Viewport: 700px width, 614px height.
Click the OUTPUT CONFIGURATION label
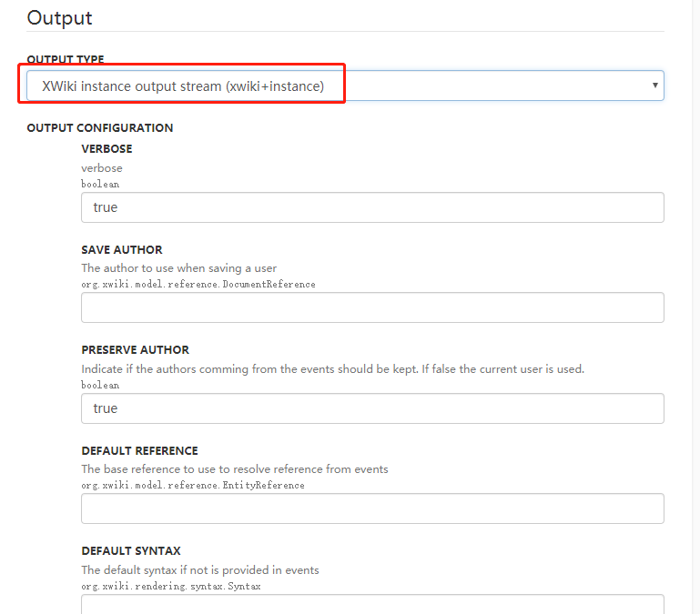[x=100, y=128]
